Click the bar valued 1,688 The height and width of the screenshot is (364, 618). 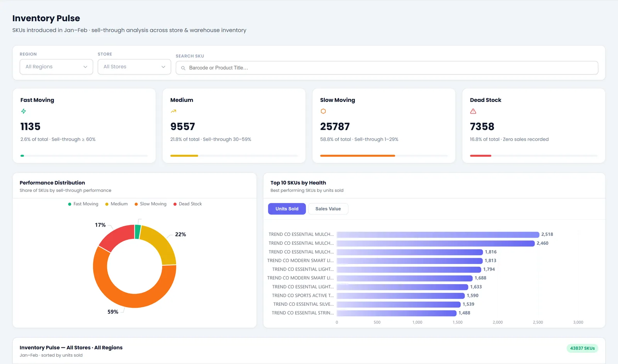[x=405, y=278]
